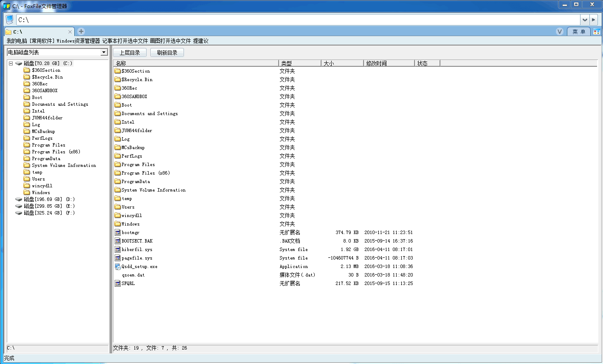Select Program Files (x86) in the tree
Screen dimensions: 603x364
56,152
